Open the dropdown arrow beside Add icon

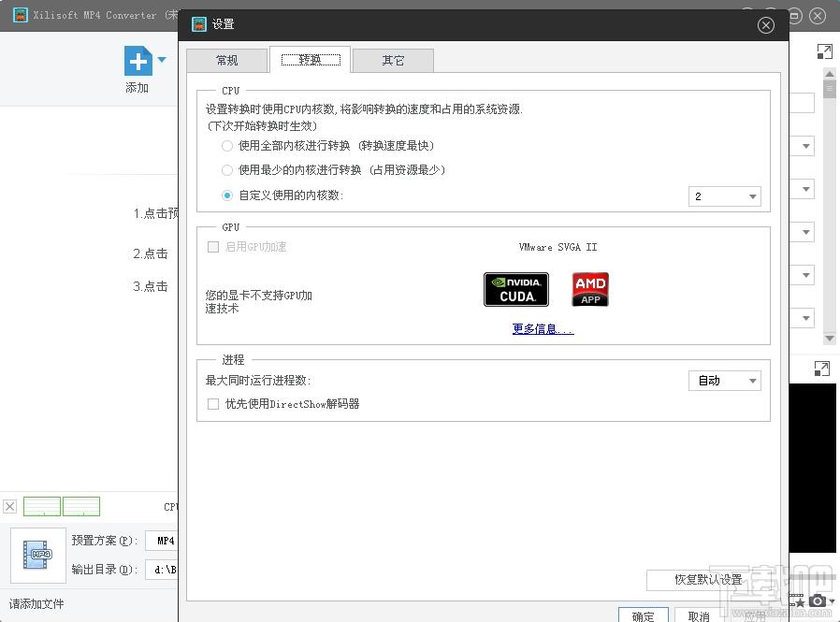click(162, 60)
